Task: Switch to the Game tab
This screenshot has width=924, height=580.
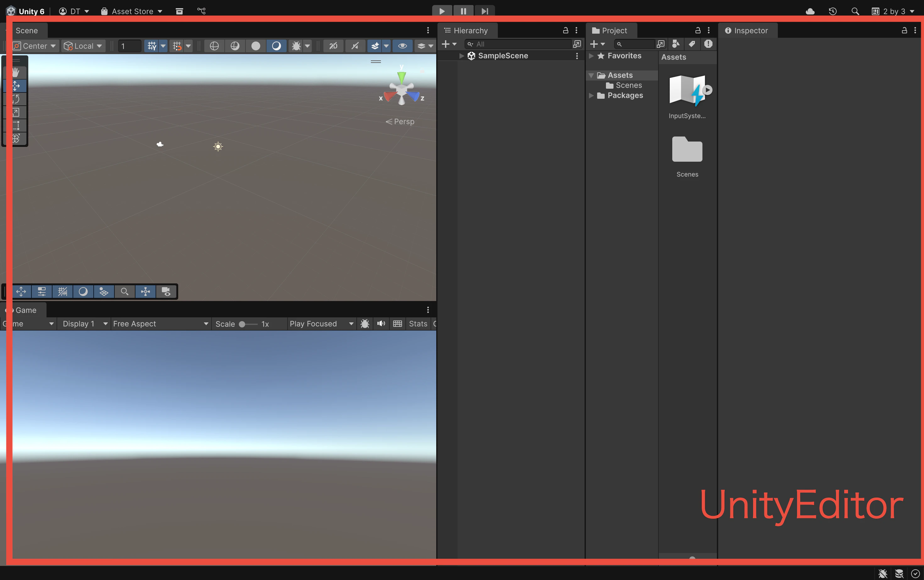Action: click(25, 310)
